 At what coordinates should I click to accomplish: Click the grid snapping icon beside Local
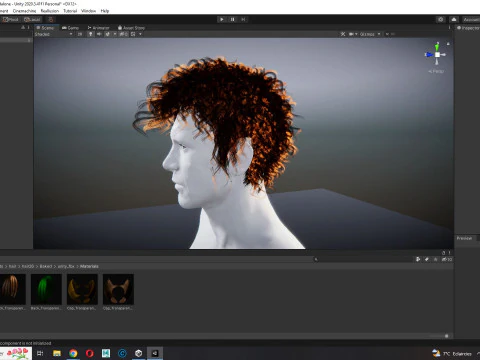[x=51, y=19]
